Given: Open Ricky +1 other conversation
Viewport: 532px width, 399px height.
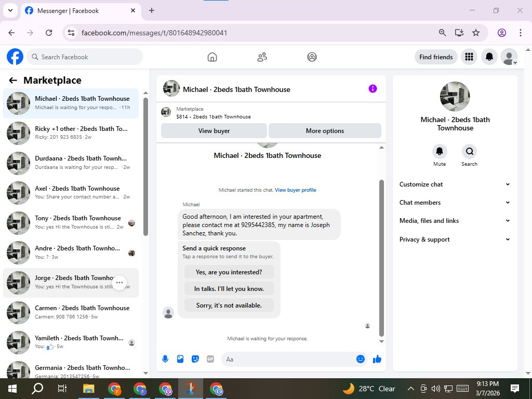Looking at the screenshot, I should pos(71,133).
